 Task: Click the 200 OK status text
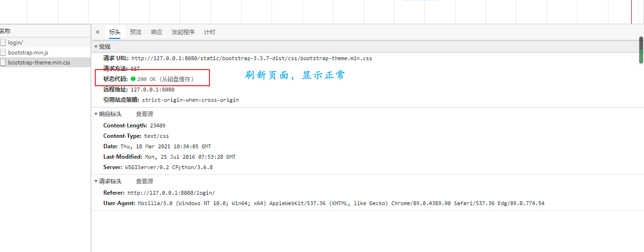click(x=146, y=80)
